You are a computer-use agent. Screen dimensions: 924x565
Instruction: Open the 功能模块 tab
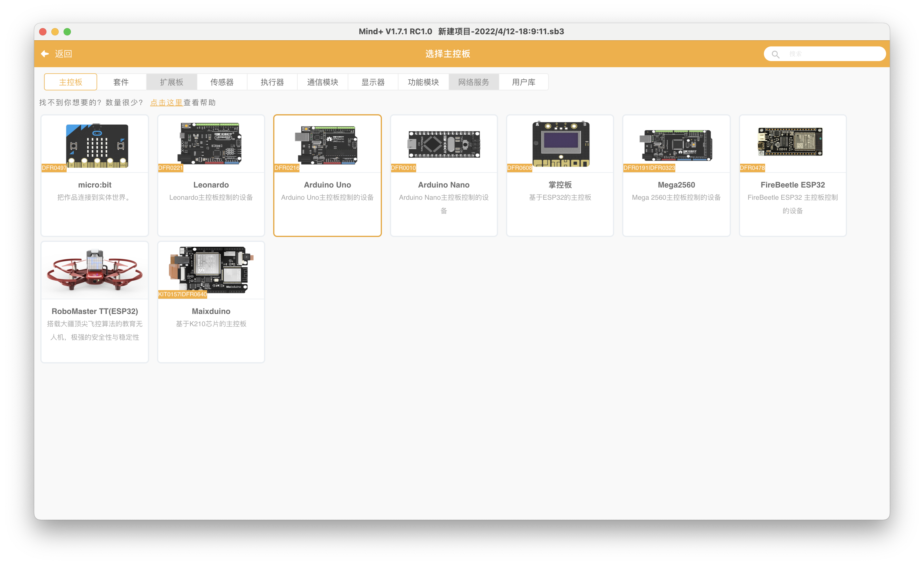(423, 82)
